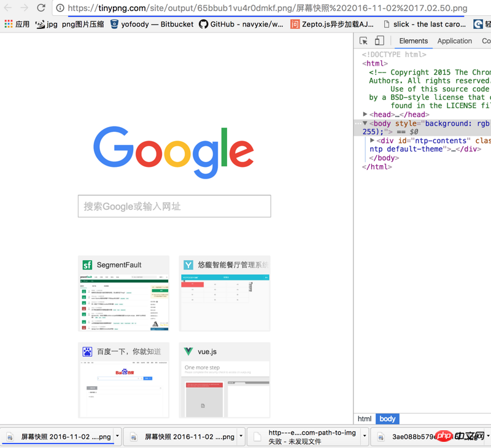Image resolution: width=491 pixels, height=448 pixels.
Task: Select the opening html tag line
Action: (375, 64)
